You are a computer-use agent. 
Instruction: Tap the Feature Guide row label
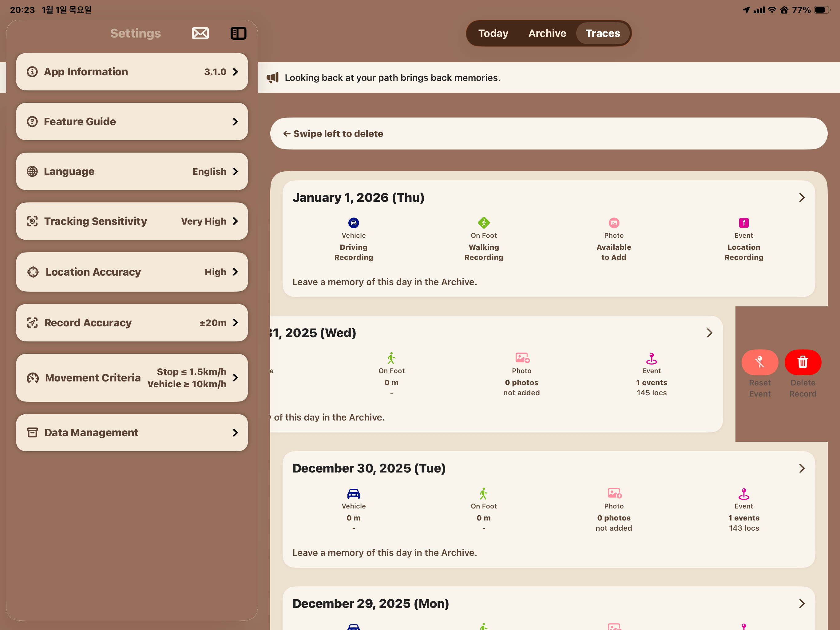click(x=80, y=122)
